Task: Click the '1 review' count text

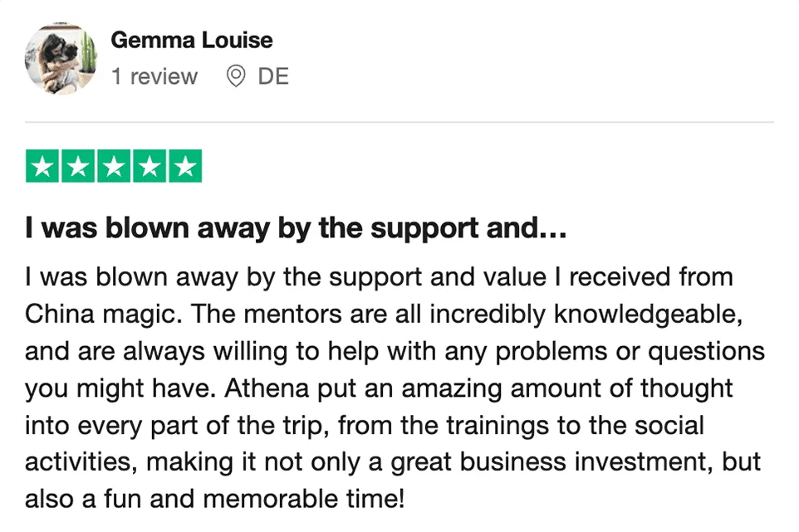Action: pos(154,77)
